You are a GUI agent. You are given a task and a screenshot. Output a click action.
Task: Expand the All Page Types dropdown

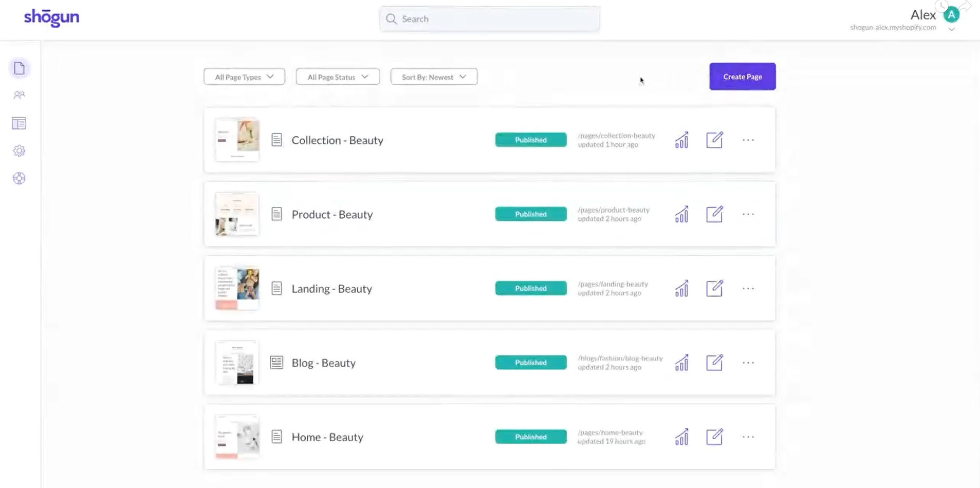click(x=244, y=77)
